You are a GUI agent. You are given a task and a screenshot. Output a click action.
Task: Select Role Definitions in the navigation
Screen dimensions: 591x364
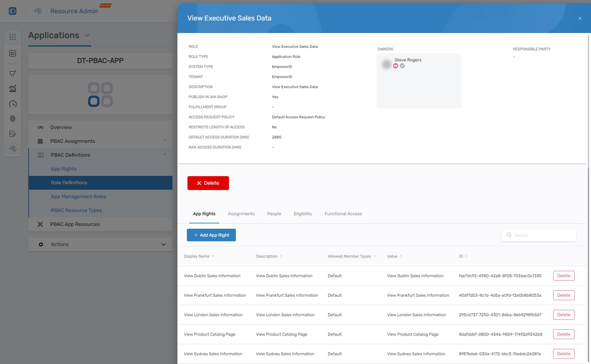(x=69, y=182)
